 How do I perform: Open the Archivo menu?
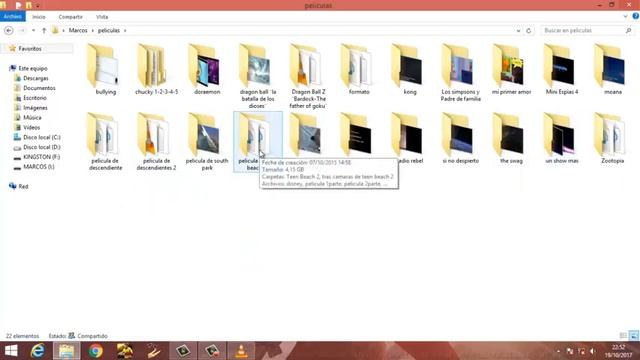coord(13,17)
